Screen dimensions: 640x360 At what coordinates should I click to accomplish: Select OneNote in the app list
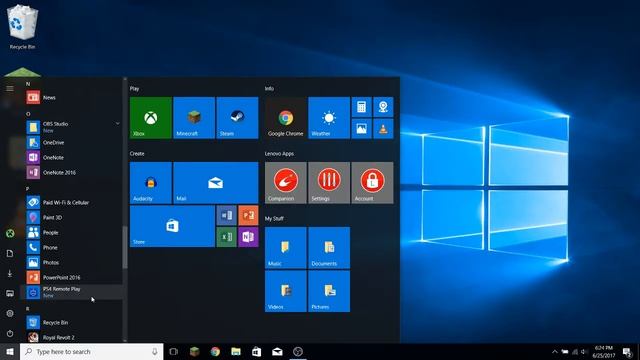tap(71, 158)
